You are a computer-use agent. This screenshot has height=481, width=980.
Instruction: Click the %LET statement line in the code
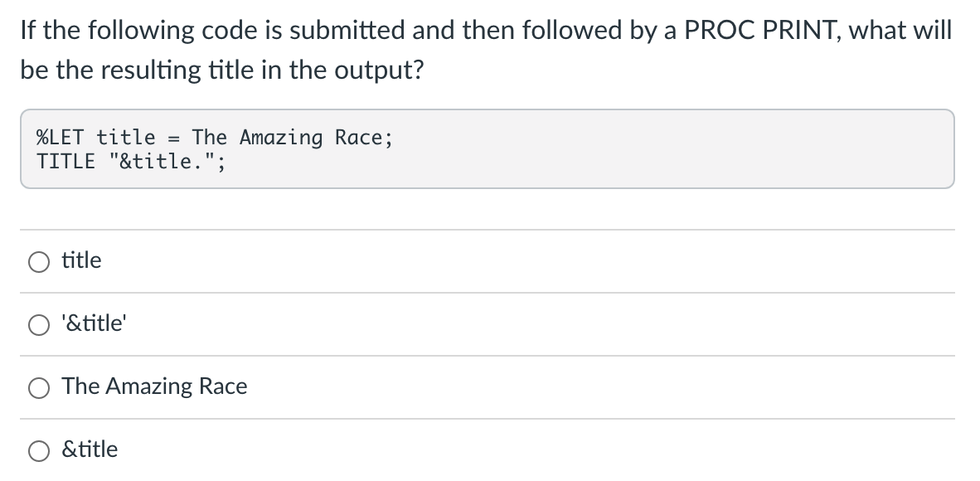(212, 138)
